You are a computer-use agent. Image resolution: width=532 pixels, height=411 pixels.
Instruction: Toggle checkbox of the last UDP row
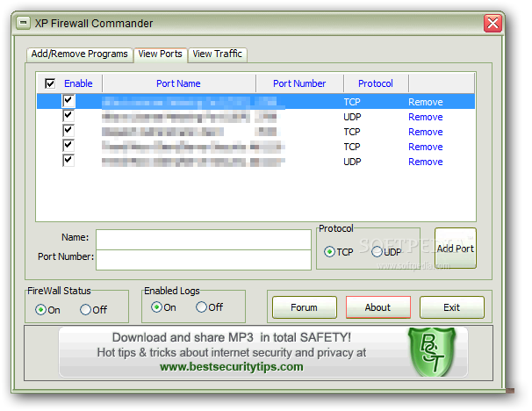coord(68,161)
